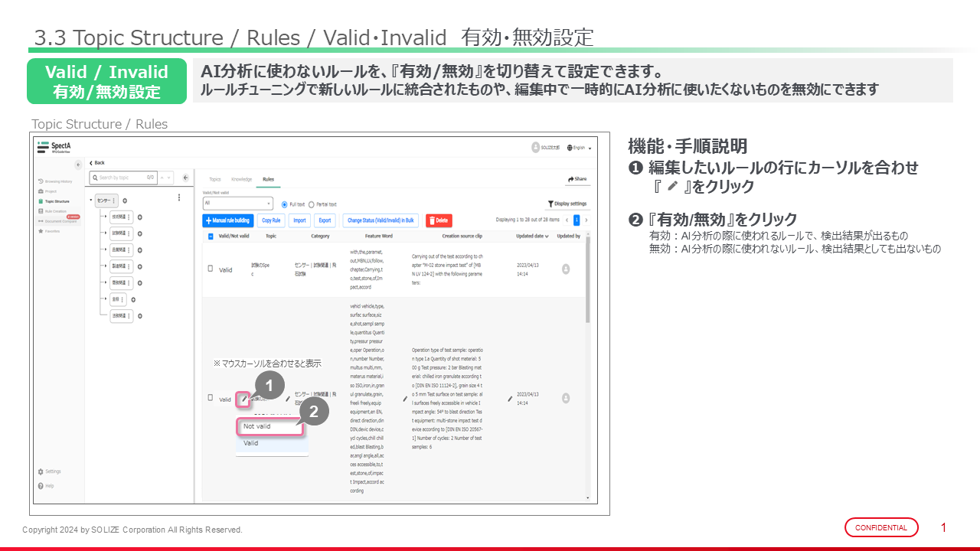
Task: Click the Help question mark icon
Action: tap(41, 486)
